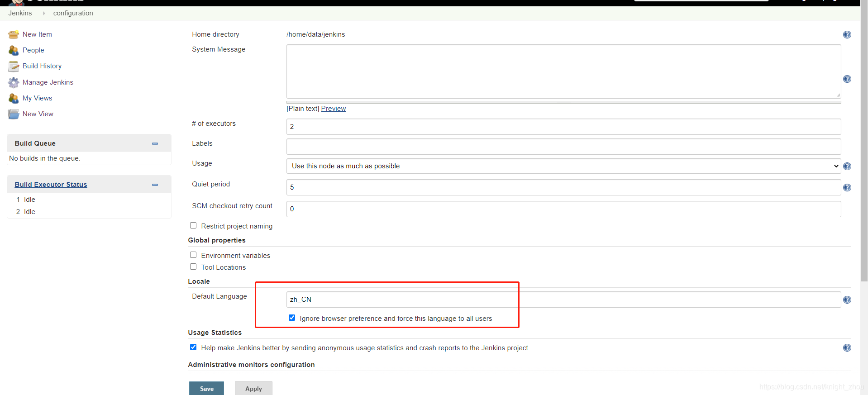868x395 pixels.
Task: Open People page
Action: pos(33,50)
